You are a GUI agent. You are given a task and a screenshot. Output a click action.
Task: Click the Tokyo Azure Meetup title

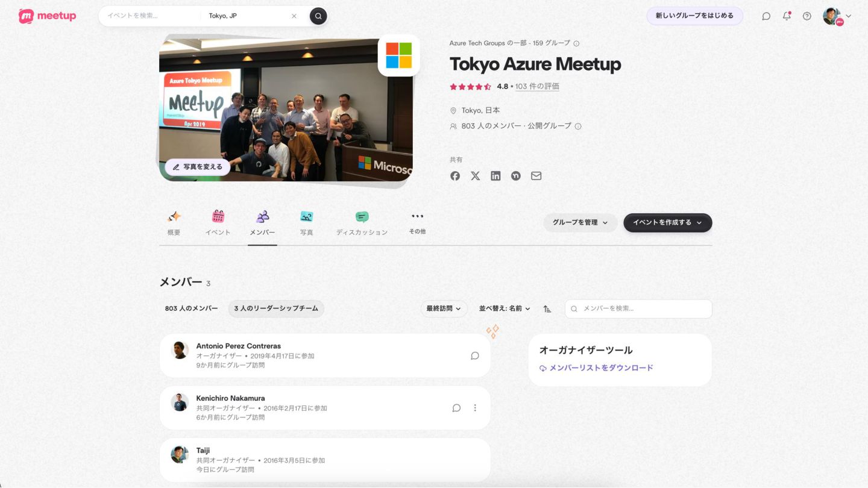point(535,64)
